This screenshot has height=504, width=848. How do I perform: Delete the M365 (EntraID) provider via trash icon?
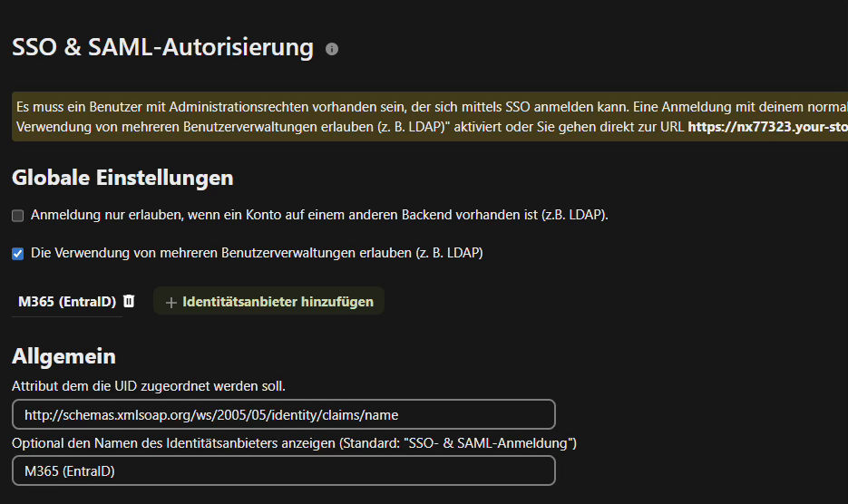[129, 301]
